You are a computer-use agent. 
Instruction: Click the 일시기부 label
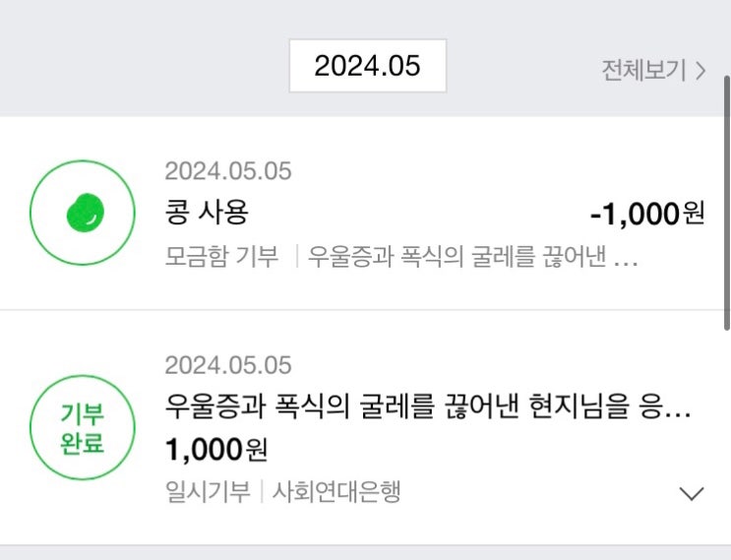pyautogui.click(x=208, y=492)
